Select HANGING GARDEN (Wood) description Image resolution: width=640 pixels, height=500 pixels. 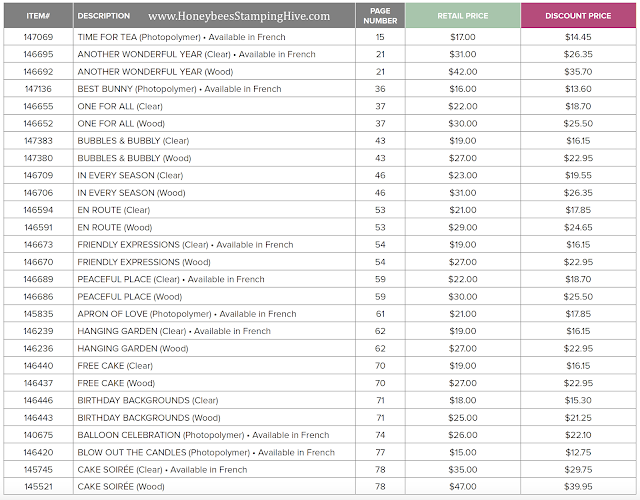[133, 349]
